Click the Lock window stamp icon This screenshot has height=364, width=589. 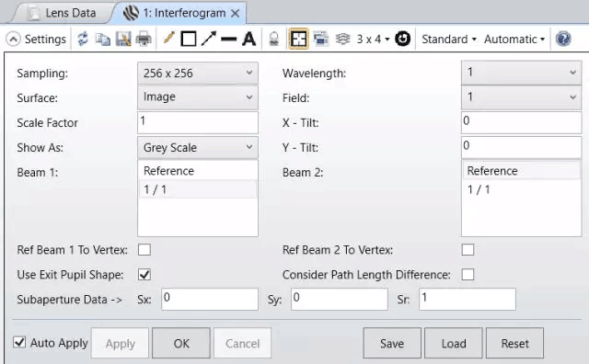274,39
